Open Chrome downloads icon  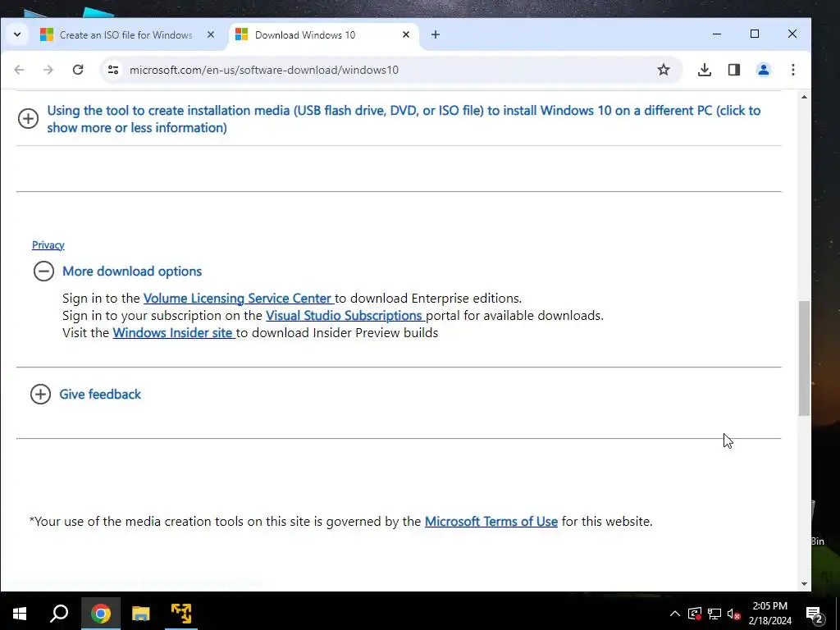click(x=705, y=70)
